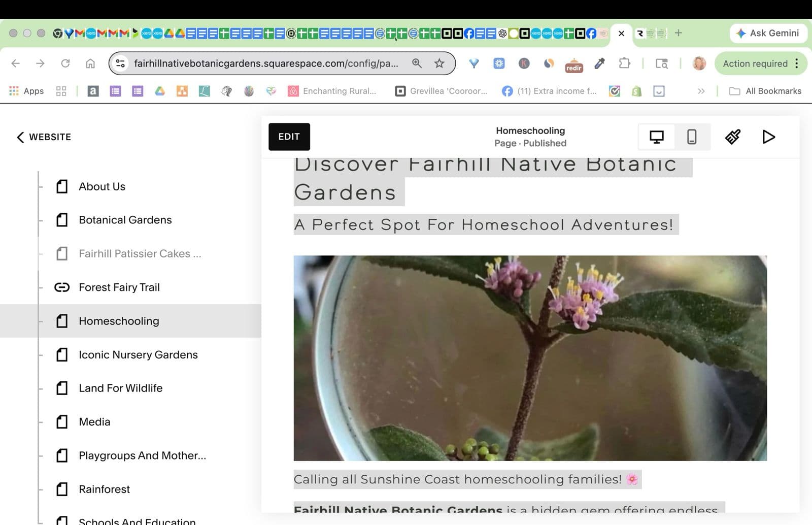Open the redir extension
The image size is (812, 525).
coord(574,64)
